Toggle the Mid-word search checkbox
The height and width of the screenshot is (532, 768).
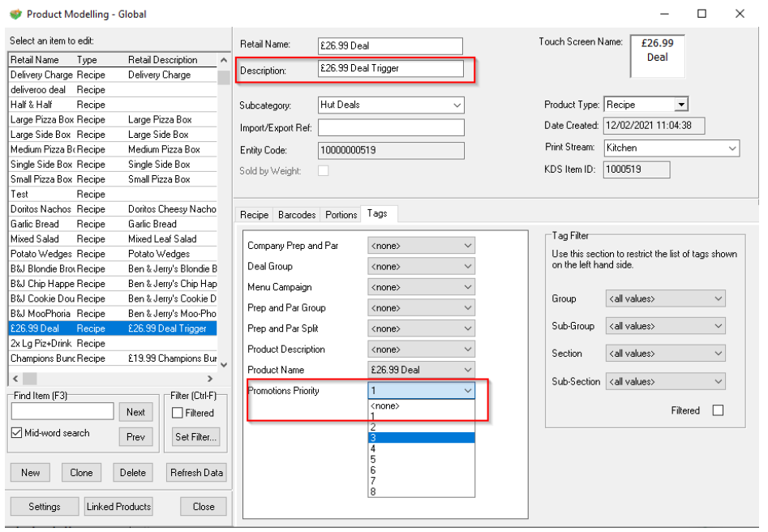17,433
